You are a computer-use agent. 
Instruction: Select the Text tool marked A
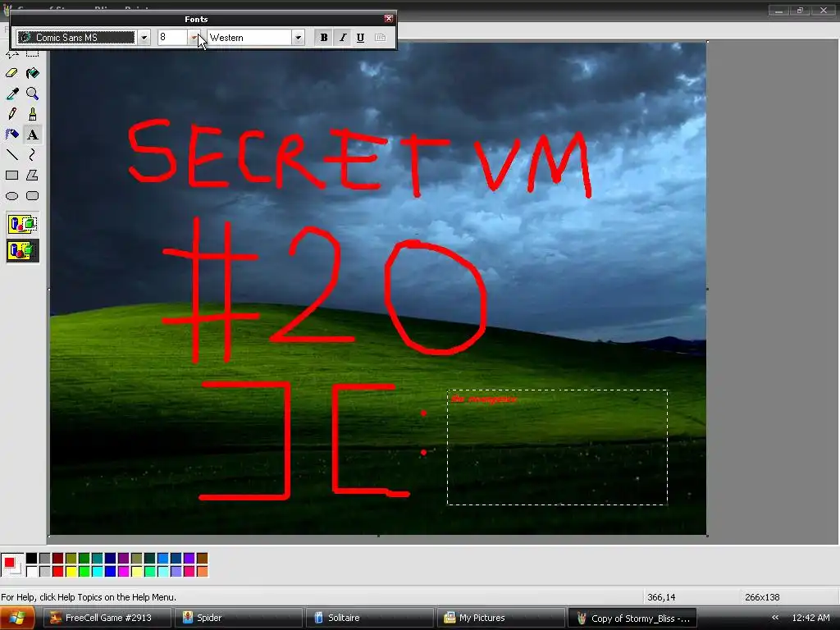point(33,135)
